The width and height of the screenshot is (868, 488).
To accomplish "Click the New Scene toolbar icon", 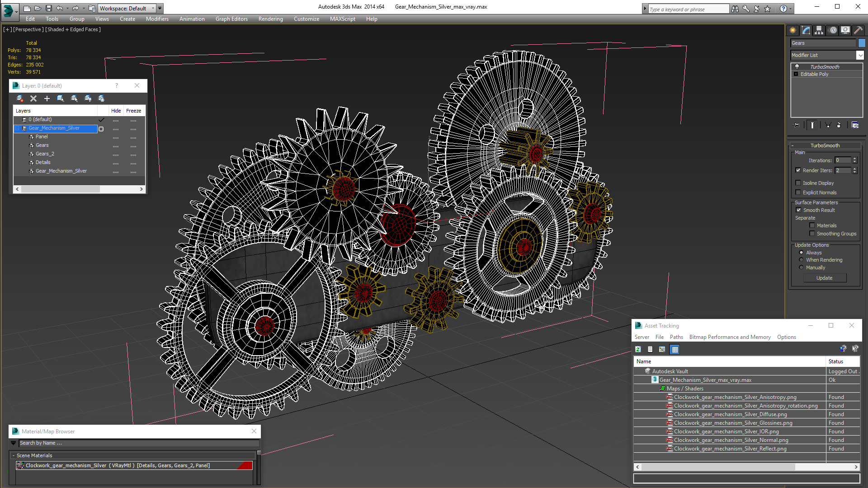I will coord(27,8).
